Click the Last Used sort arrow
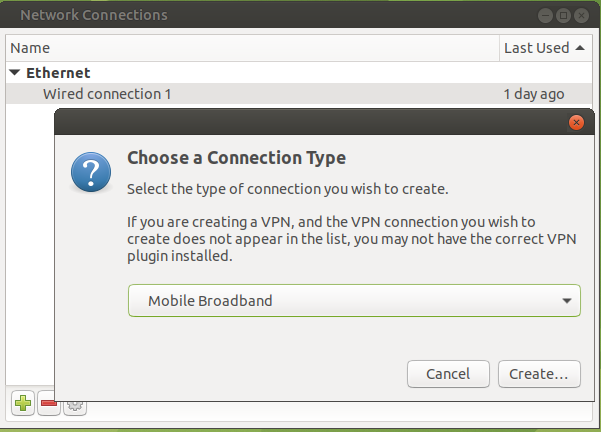Viewport: 601px width, 432px height. 581,48
